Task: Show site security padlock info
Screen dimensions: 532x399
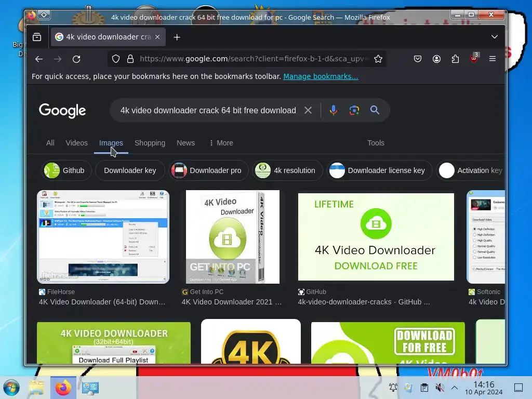Action: pyautogui.click(x=130, y=59)
